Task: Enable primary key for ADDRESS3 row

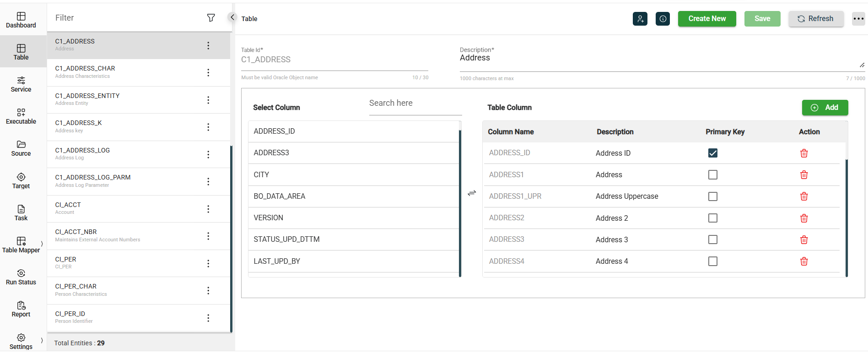Action: 712,240
